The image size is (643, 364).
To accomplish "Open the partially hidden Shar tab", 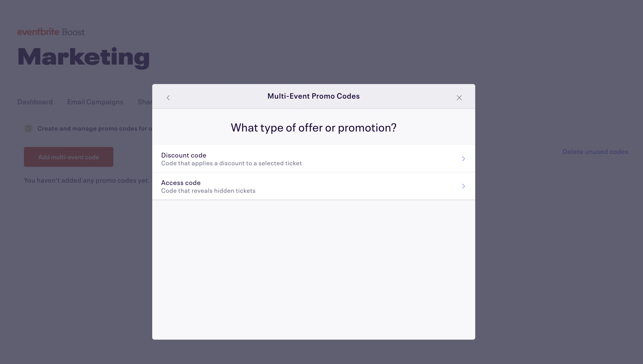I will (145, 102).
